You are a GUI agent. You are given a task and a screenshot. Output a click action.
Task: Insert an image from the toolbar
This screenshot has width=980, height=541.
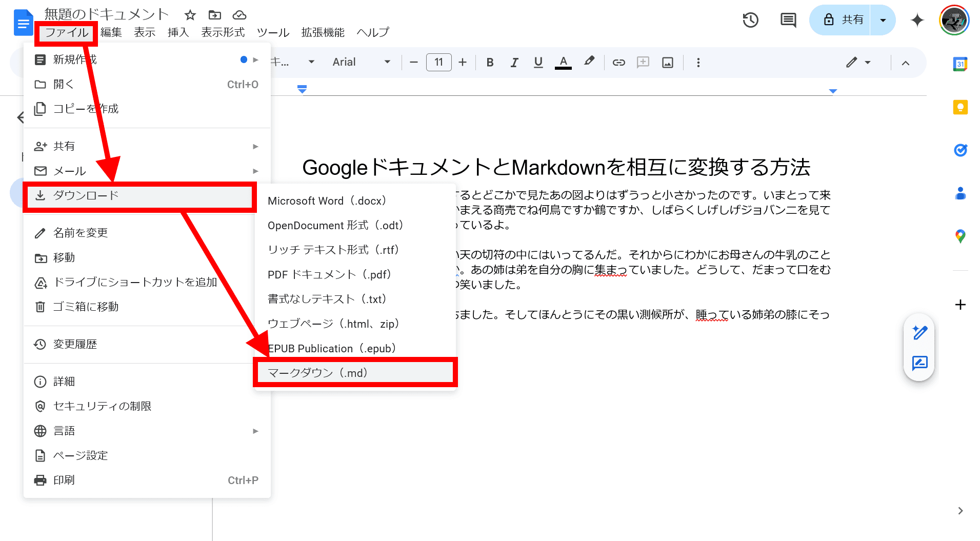tap(668, 62)
